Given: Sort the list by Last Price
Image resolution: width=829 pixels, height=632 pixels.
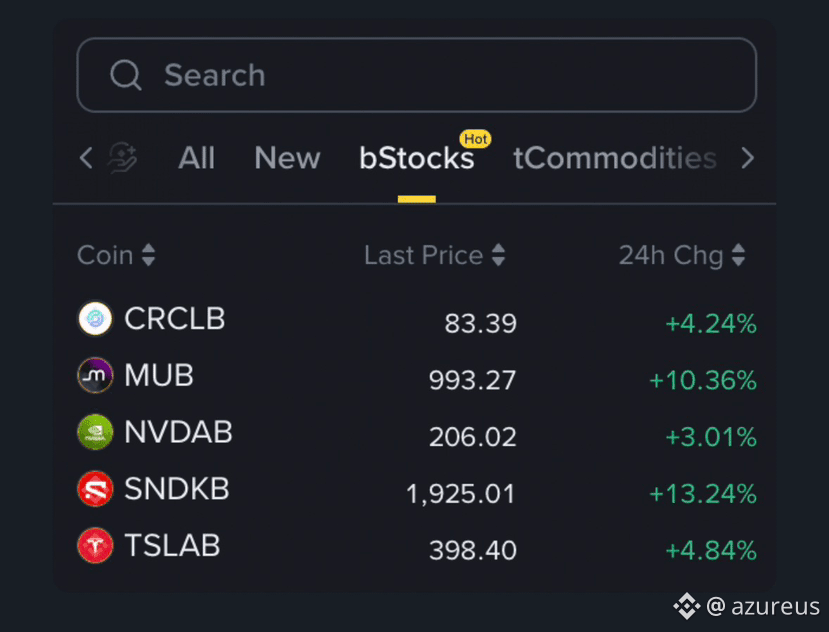Looking at the screenshot, I should pyautogui.click(x=435, y=255).
